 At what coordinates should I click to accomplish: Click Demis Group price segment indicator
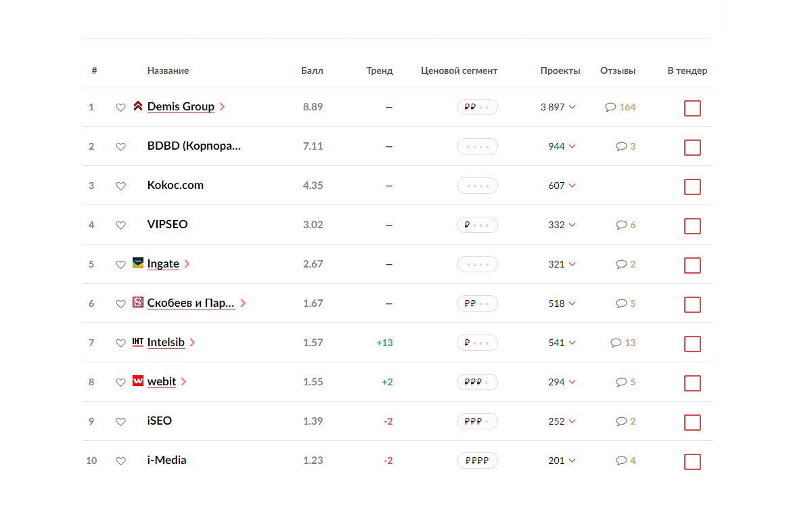478,107
